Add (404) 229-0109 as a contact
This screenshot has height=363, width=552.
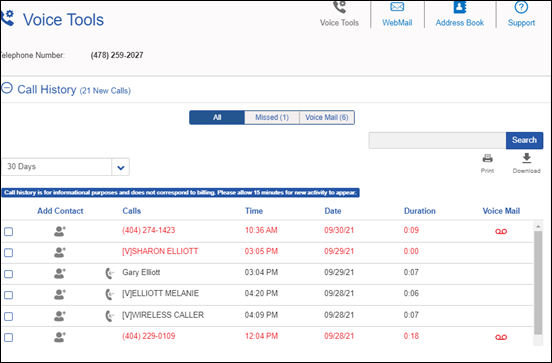click(60, 337)
